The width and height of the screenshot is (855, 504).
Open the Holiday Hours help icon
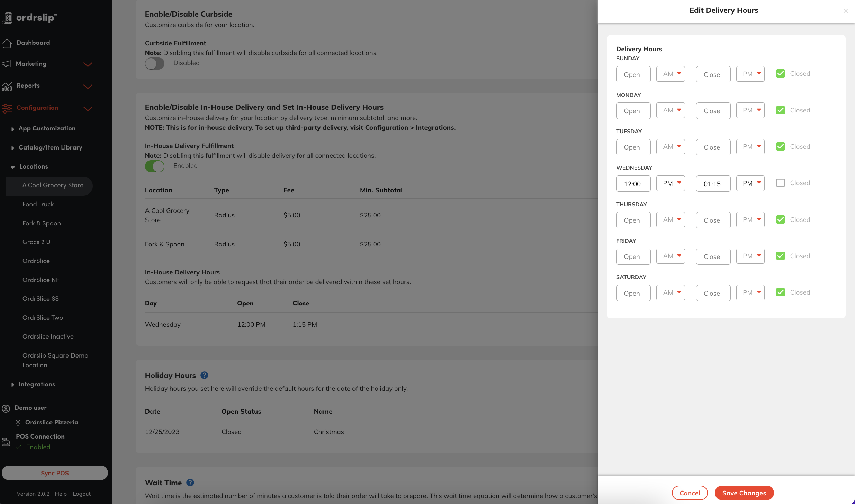(204, 375)
